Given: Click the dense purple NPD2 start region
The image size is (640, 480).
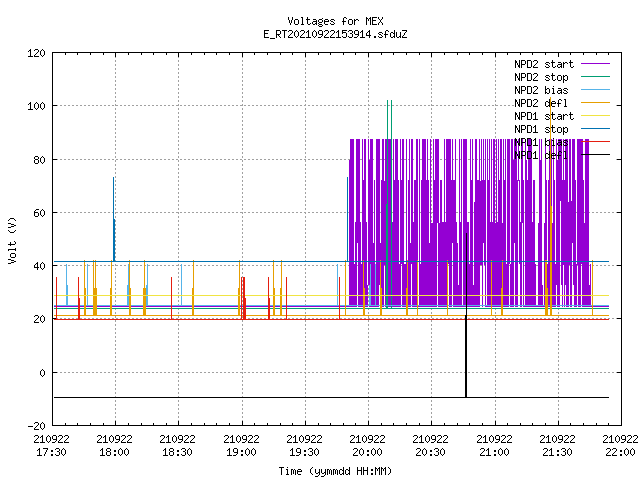Looking at the screenshot, I should point(469,222).
